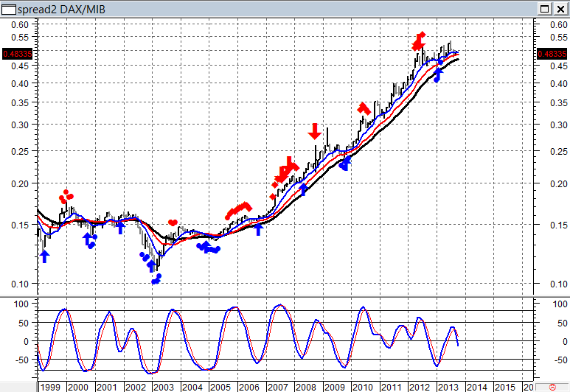Click the 2006 year label on the time axis

pos(249,387)
